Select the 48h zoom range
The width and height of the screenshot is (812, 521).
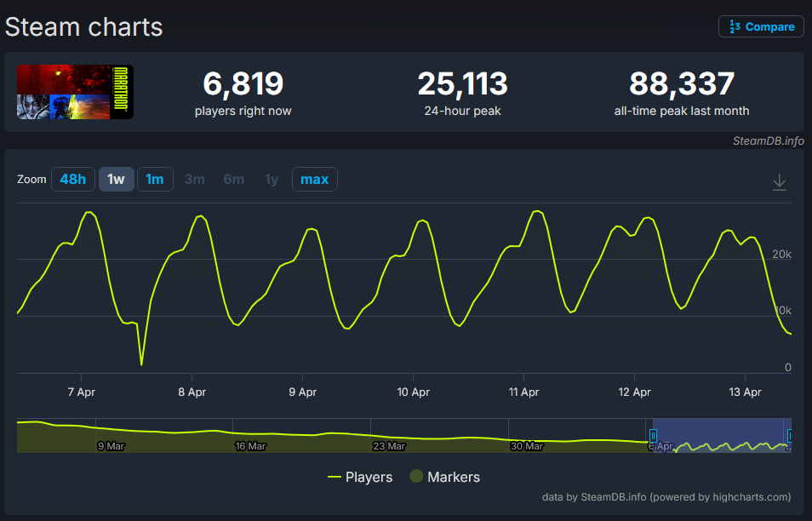[x=73, y=179]
